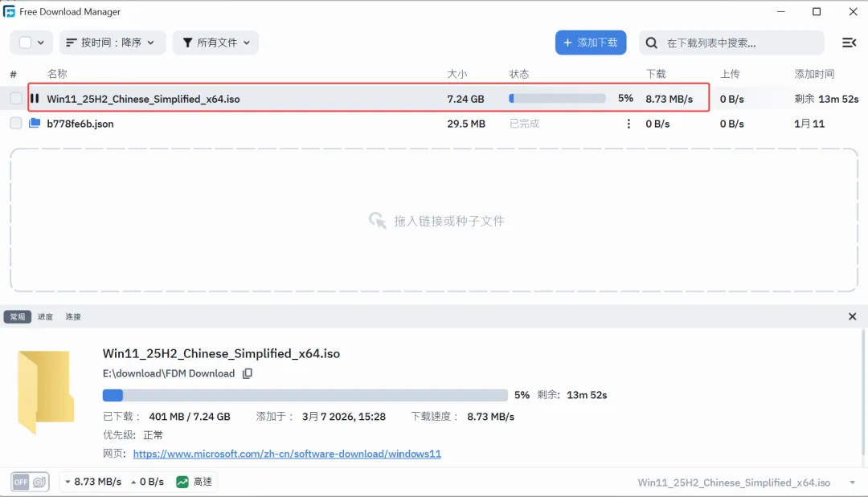Click the 29.5 MB size cell
This screenshot has height=497, width=868.
[x=466, y=124]
